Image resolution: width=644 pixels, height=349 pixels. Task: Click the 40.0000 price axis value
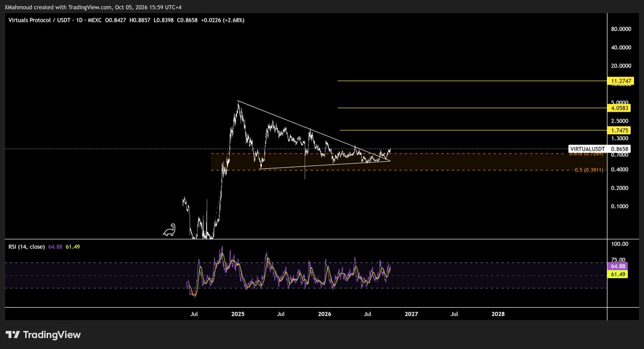(x=622, y=47)
